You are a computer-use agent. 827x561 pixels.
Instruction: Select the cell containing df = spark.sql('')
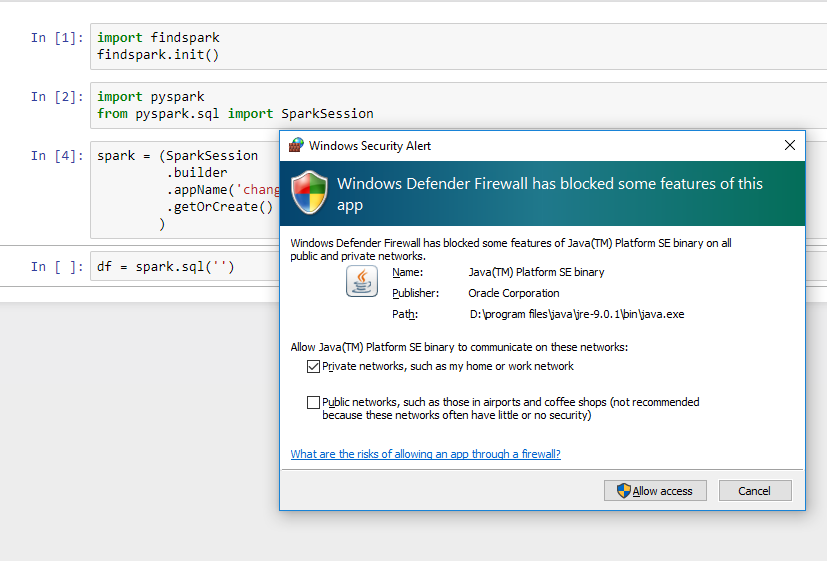185,266
